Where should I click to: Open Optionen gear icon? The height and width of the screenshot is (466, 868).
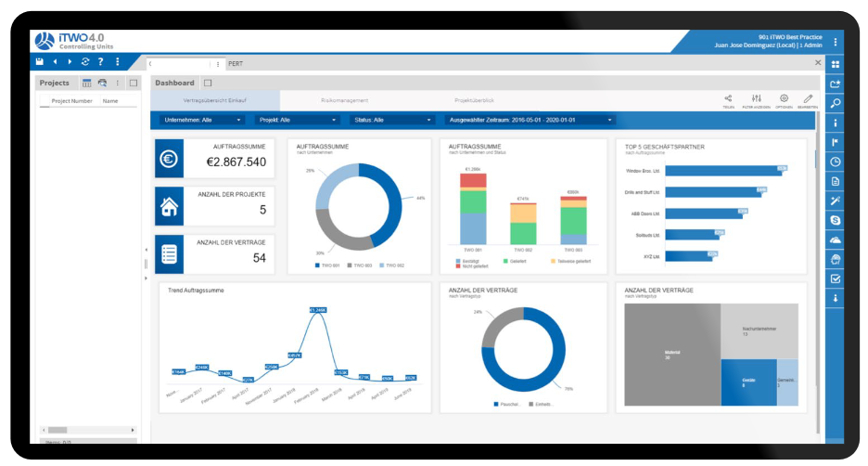[784, 98]
